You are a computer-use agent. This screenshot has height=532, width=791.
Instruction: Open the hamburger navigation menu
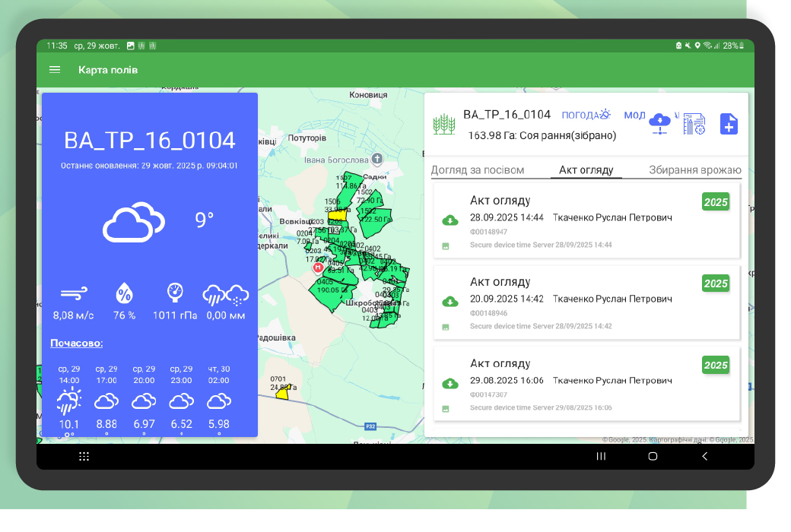click(55, 70)
